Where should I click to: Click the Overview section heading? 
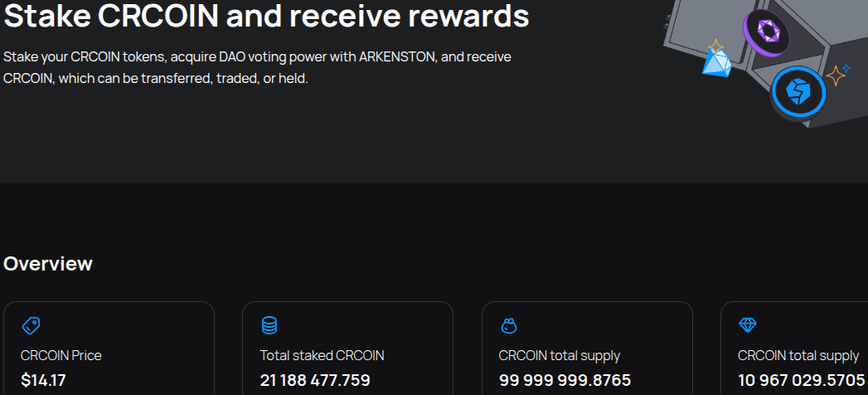pos(48,264)
